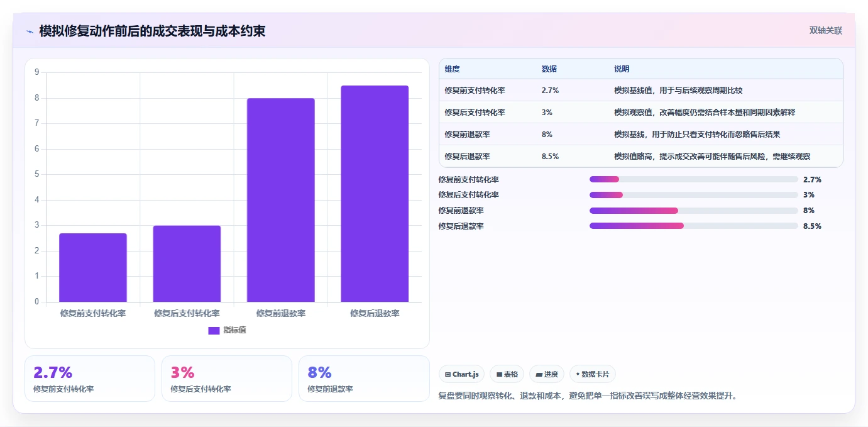Click the 修复后支付转化率 progress bar

coord(694,195)
